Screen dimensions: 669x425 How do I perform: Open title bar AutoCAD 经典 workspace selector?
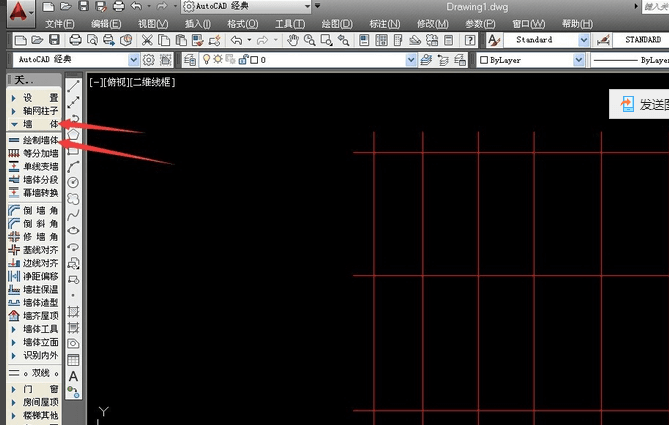247,6
